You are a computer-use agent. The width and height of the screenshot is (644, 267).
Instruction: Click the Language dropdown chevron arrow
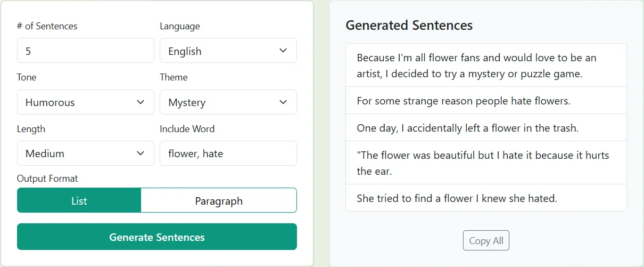point(283,51)
